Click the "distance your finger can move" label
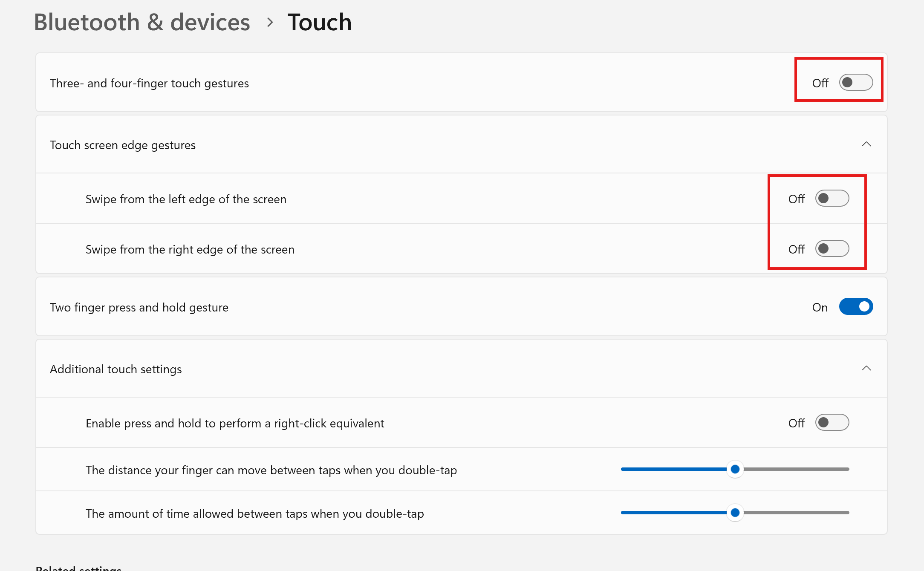The image size is (924, 571). 271,470
